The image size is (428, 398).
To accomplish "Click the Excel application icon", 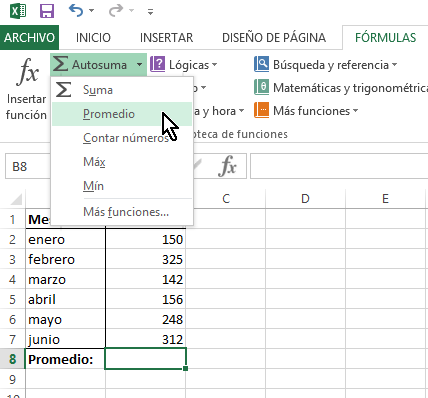I will click(x=18, y=11).
